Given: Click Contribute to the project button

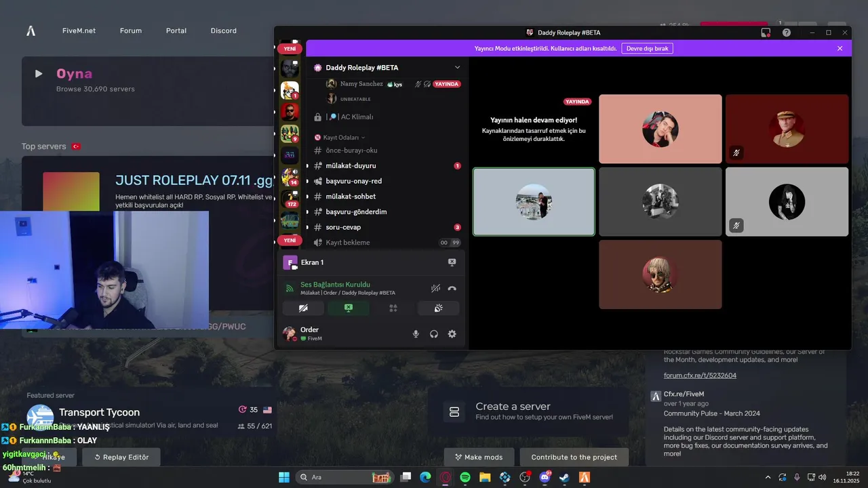Looking at the screenshot, I should click(x=574, y=457).
